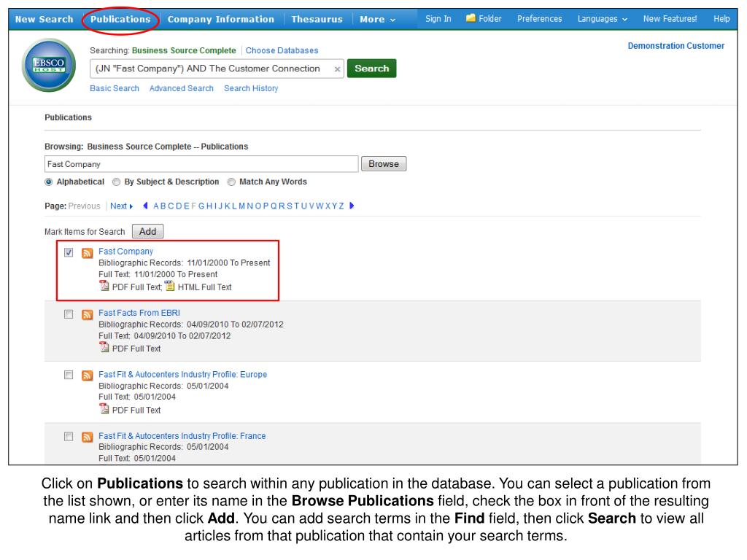
Task: Jump to letter A publications
Action: [x=156, y=206]
